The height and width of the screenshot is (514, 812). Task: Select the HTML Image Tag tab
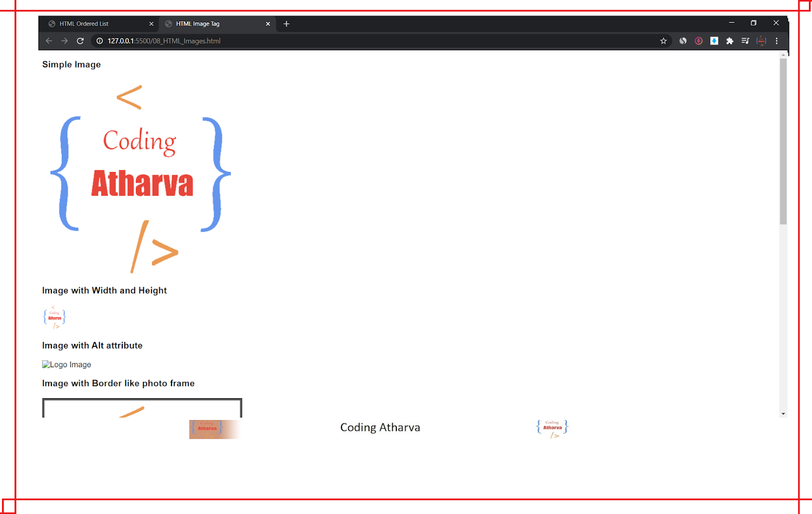(x=208, y=23)
